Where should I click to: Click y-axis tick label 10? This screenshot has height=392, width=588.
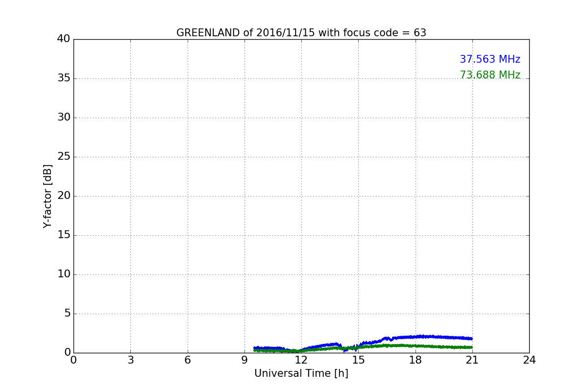[64, 274]
